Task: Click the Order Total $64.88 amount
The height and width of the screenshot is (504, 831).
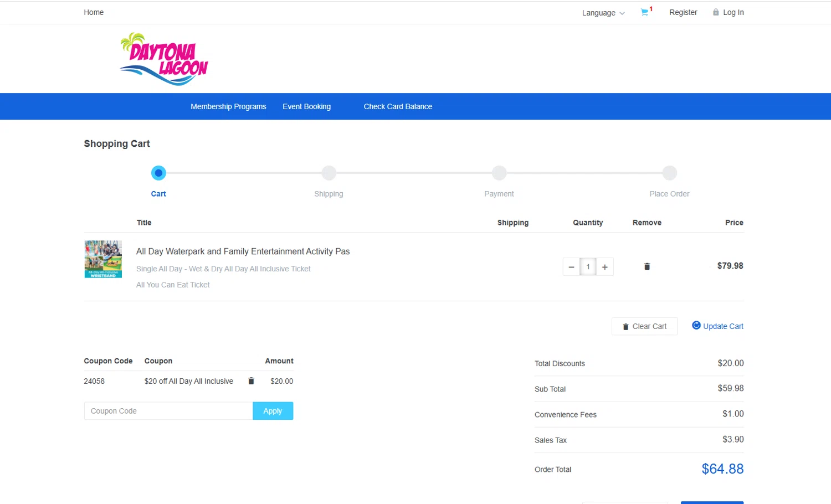Action: tap(722, 469)
